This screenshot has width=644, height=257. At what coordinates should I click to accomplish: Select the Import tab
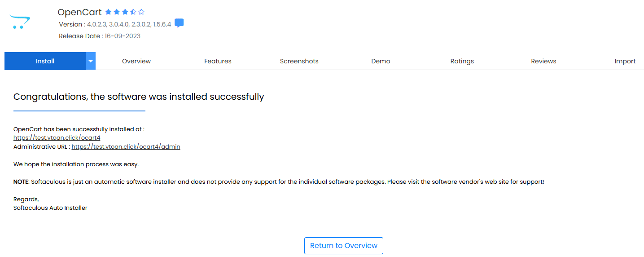(625, 61)
